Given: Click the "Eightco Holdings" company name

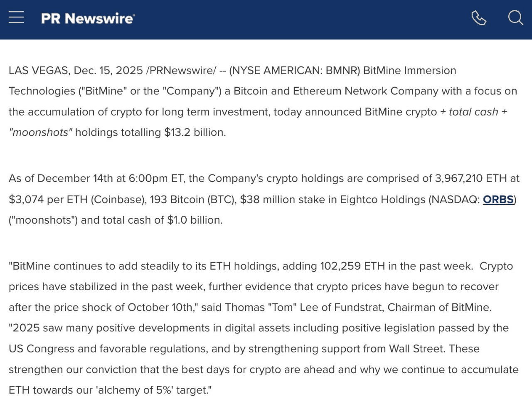Looking at the screenshot, I should tap(382, 199).
